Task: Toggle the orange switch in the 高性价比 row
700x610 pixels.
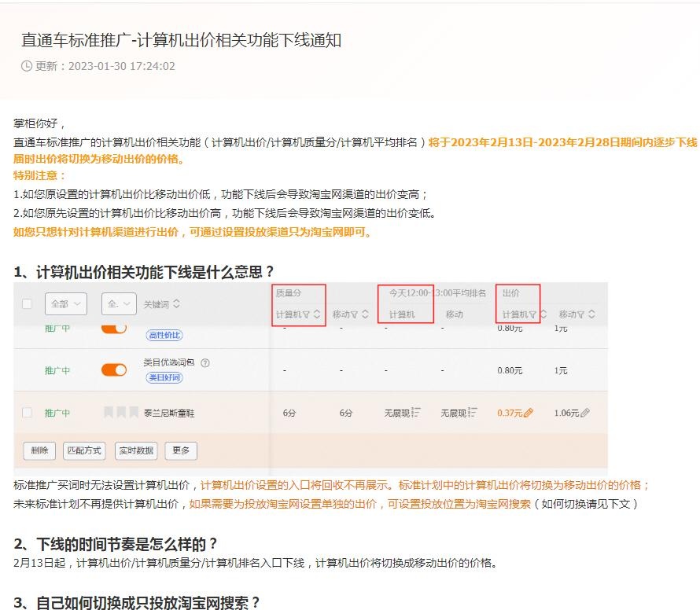Action: click(114, 329)
